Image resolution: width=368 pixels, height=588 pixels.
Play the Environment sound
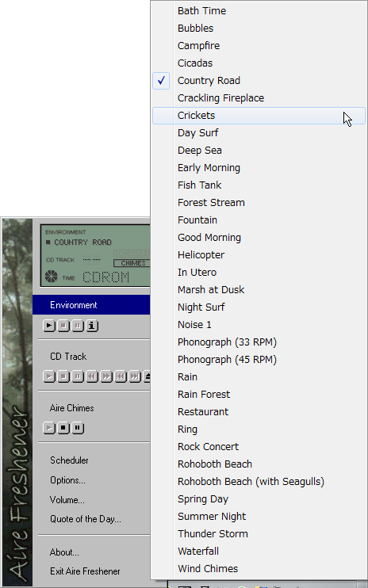coord(49,326)
